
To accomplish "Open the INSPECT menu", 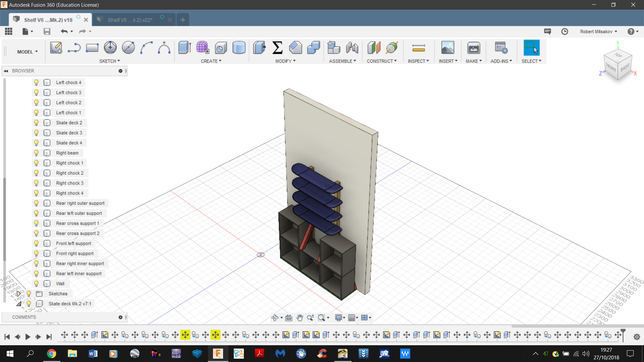I will pyautogui.click(x=418, y=61).
